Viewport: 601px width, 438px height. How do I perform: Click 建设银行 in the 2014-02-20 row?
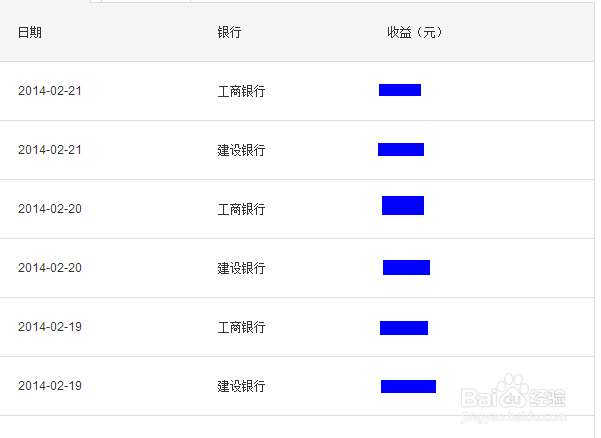(x=241, y=268)
